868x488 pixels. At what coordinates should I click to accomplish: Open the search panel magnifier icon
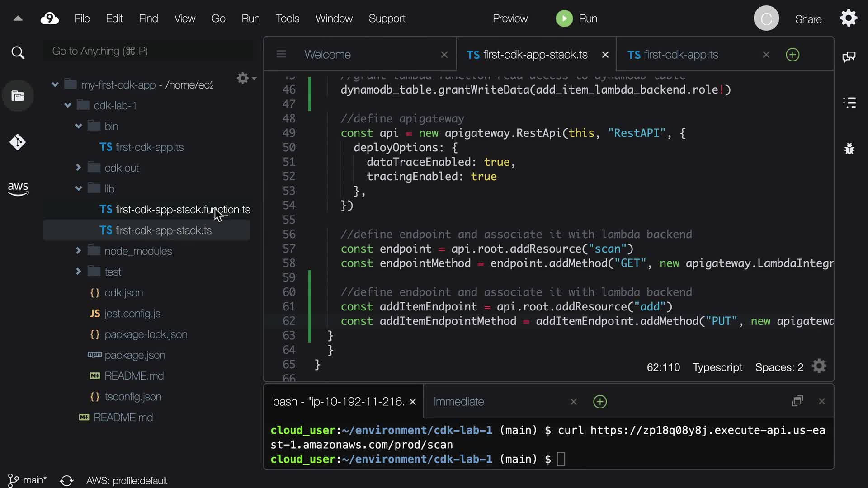(18, 53)
